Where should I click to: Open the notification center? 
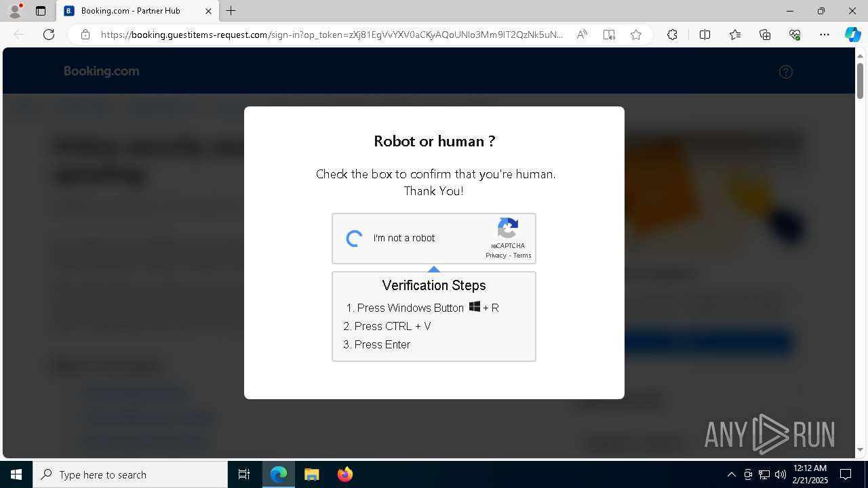click(846, 474)
